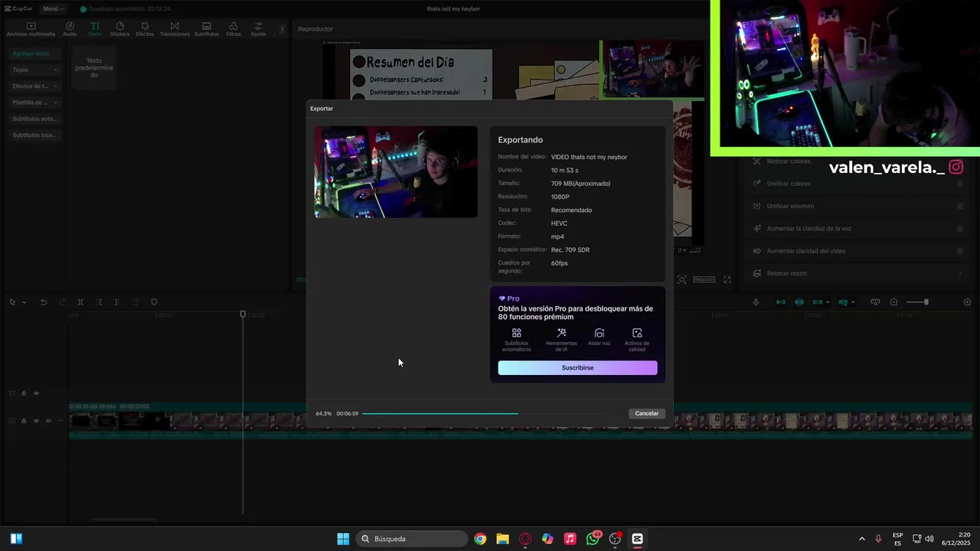The width and height of the screenshot is (980, 551).
Task: Click the Herramientas de IA Pro icon
Action: pyautogui.click(x=561, y=333)
